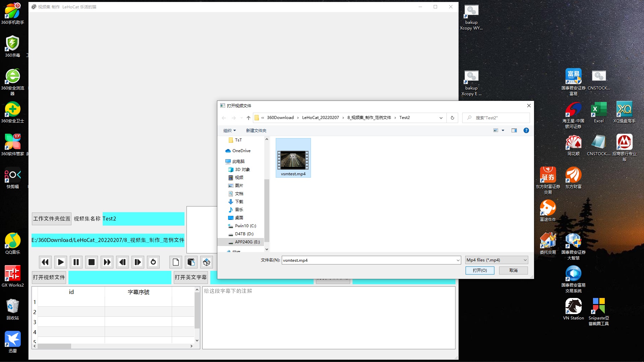Click the 取消 cancel button

513,270
